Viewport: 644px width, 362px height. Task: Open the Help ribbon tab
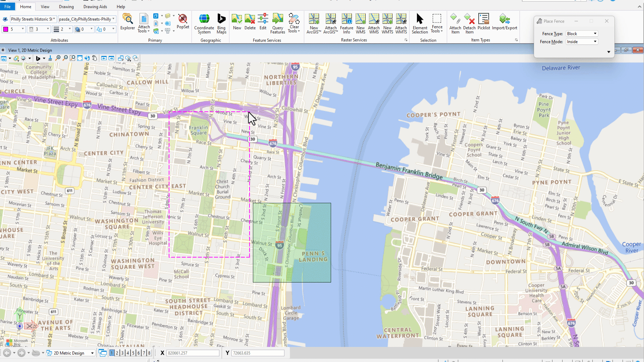pyautogui.click(x=121, y=7)
